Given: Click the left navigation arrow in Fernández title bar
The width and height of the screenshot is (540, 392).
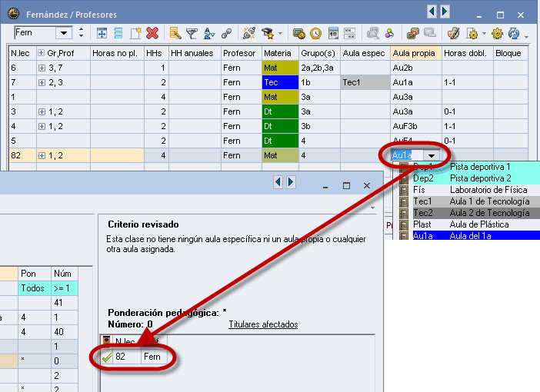Looking at the screenshot, I should click(x=432, y=12).
